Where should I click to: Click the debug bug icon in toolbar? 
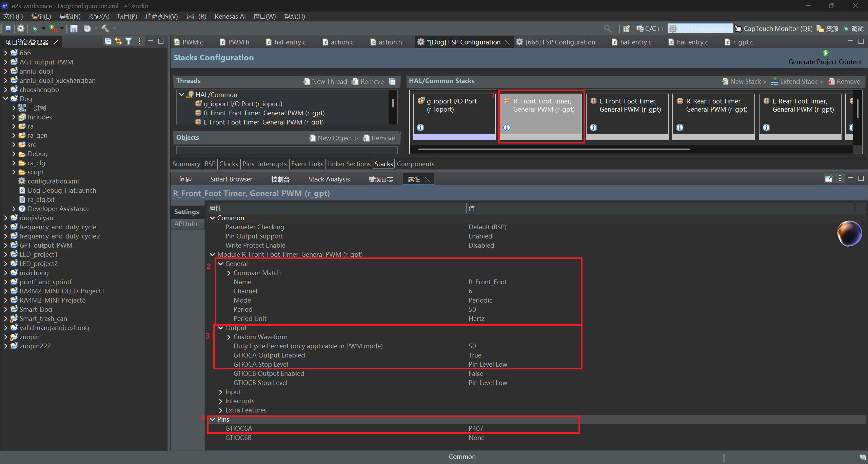pyautogui.click(x=35, y=28)
